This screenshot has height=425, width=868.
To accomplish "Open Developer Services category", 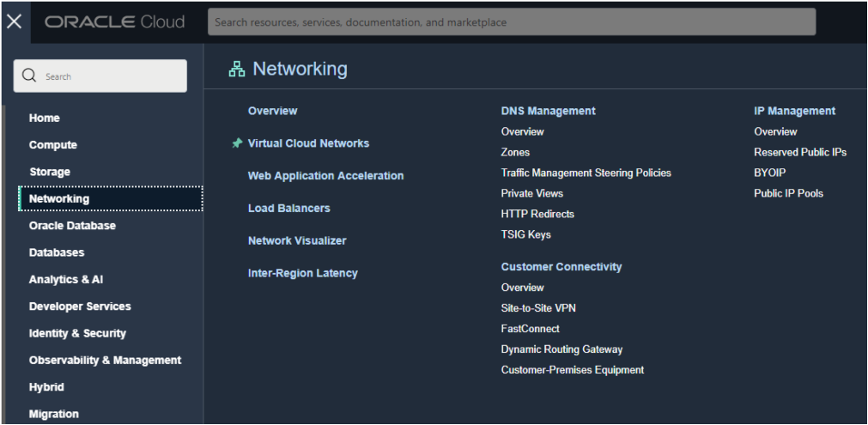I will (80, 306).
